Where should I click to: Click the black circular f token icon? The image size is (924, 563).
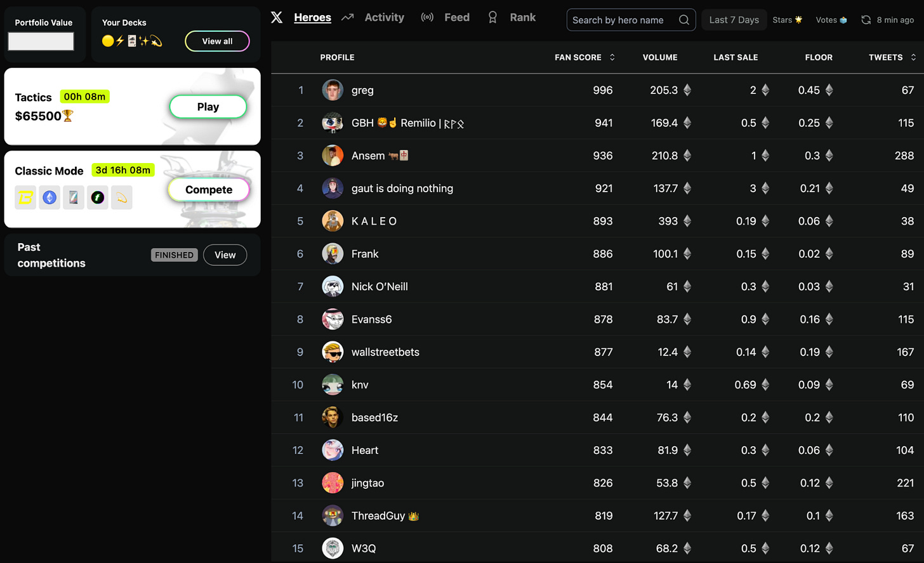(x=97, y=198)
